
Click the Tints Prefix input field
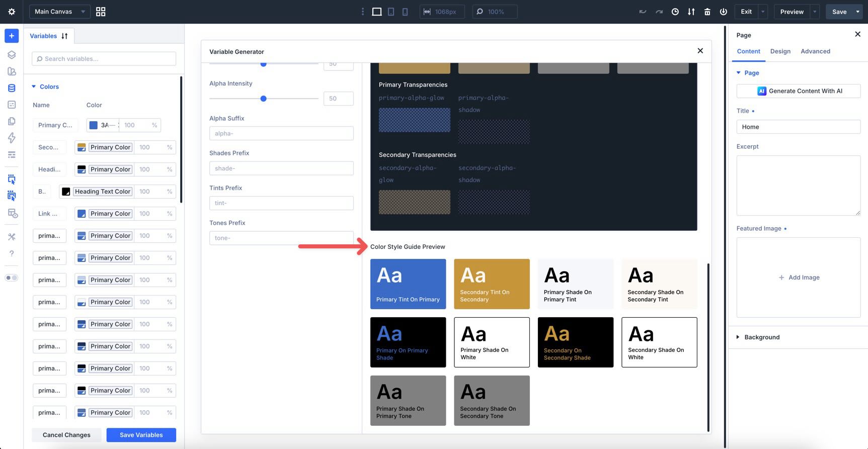pyautogui.click(x=281, y=203)
